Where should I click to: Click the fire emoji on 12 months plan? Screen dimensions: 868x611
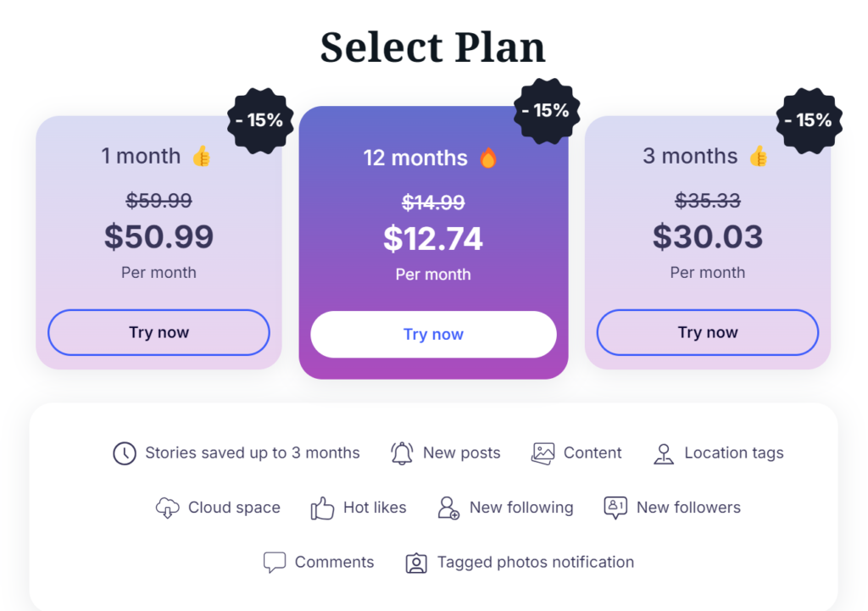(x=488, y=158)
